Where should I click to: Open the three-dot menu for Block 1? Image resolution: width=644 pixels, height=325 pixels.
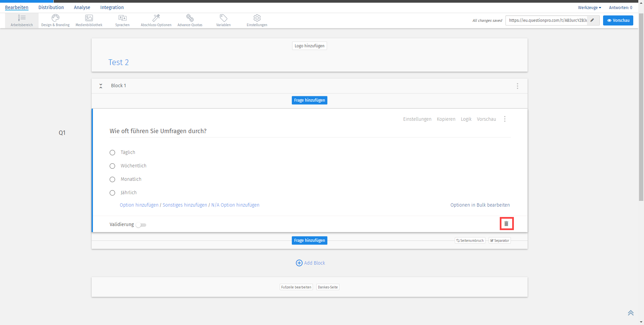point(518,86)
